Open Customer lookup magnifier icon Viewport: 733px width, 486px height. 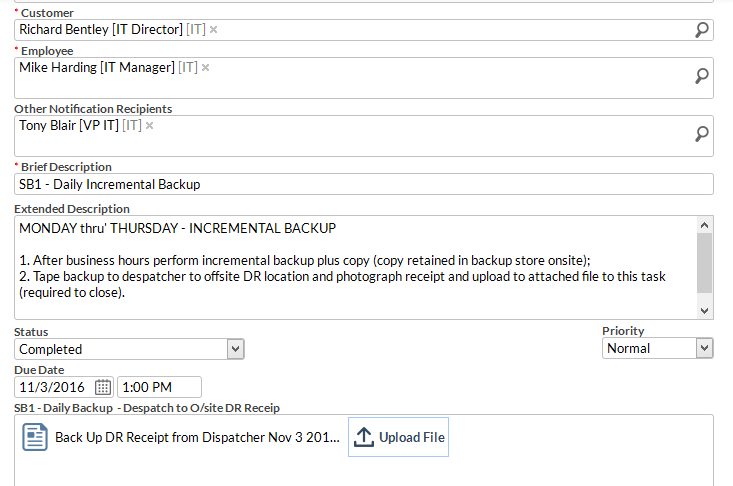(702, 30)
